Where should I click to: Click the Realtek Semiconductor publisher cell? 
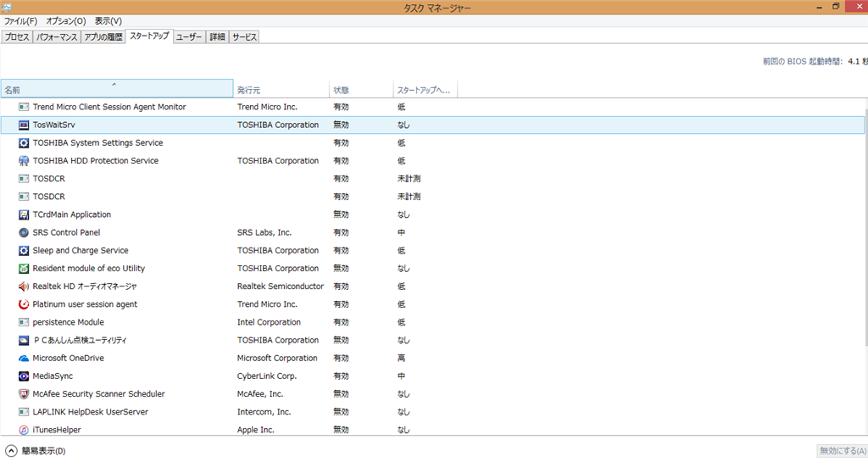pos(280,287)
